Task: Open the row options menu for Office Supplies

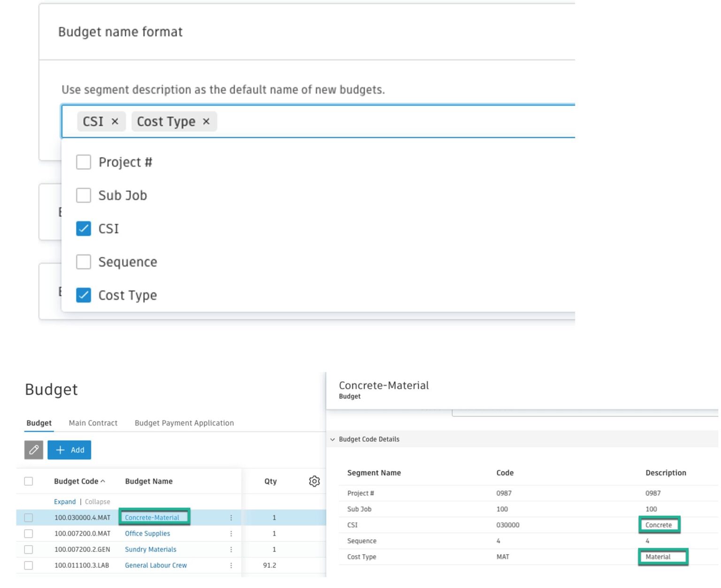Action: click(x=230, y=533)
